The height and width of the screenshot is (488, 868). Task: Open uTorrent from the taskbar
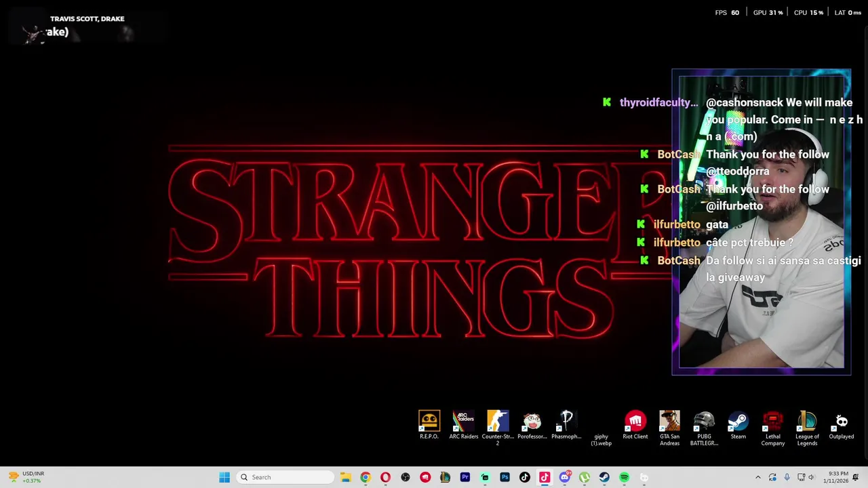(585, 477)
